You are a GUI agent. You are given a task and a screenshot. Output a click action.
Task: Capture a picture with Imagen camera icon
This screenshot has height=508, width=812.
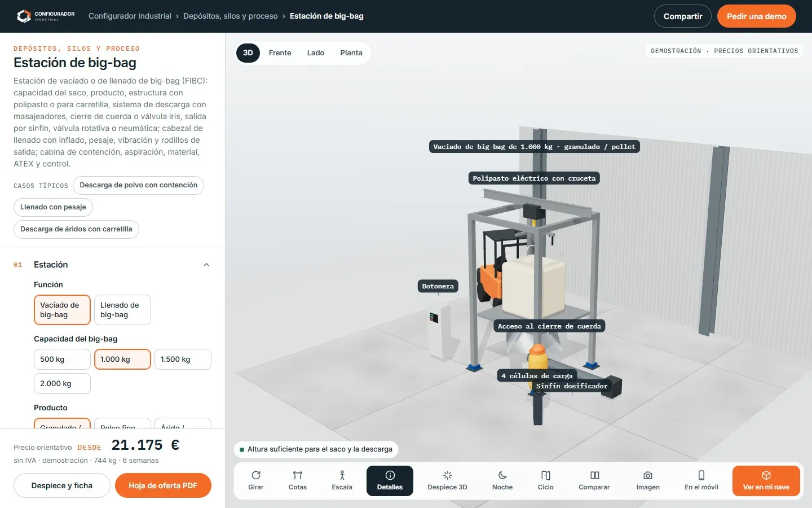pyautogui.click(x=648, y=481)
